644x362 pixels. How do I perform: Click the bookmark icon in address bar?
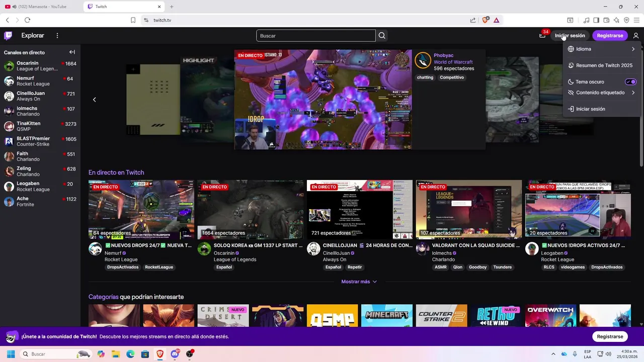(x=133, y=20)
